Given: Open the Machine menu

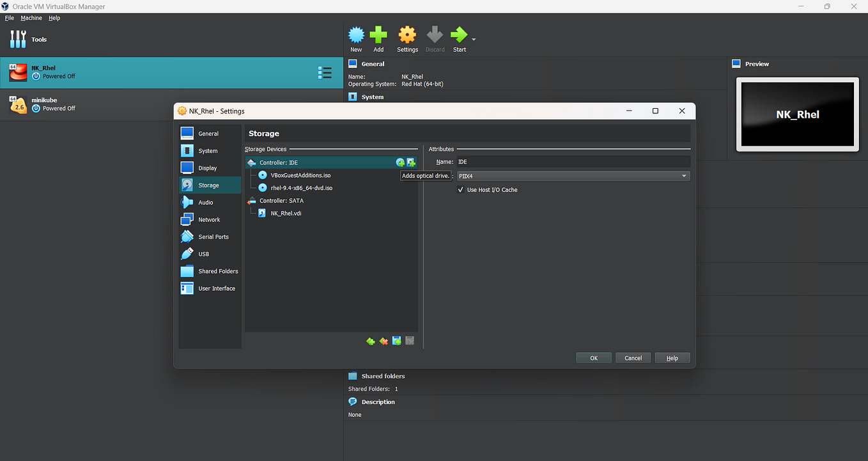Looking at the screenshot, I should 31,17.
